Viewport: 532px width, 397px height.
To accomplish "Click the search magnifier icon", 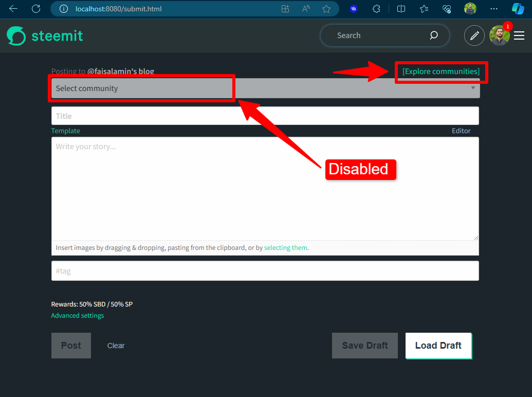I will [434, 35].
